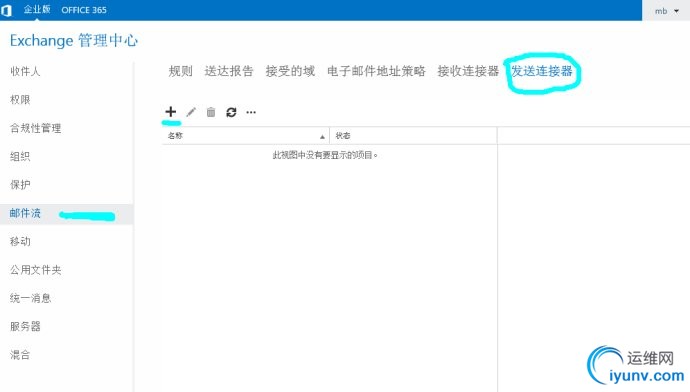This screenshot has width=690, height=392.
Task: Open 收件人 in the sidebar
Action: coord(25,71)
